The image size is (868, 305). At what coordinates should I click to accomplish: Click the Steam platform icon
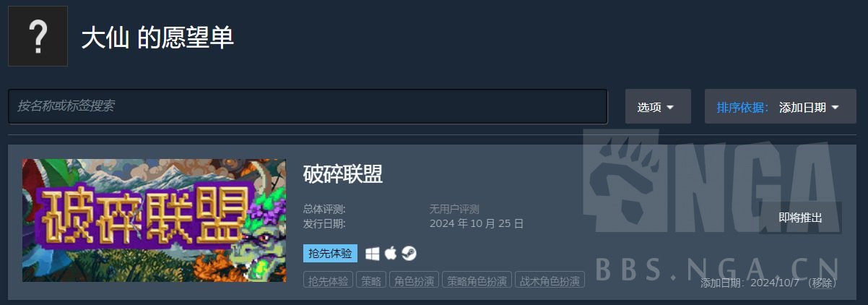tap(409, 254)
